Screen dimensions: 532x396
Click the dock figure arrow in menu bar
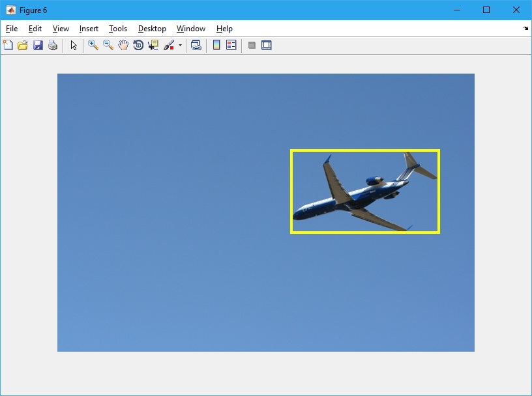525,29
